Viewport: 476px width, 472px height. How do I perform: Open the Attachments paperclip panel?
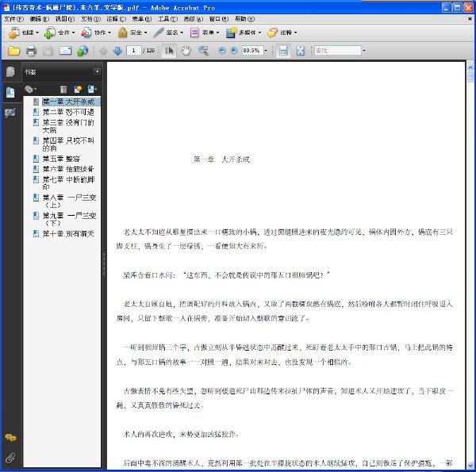tap(10, 458)
